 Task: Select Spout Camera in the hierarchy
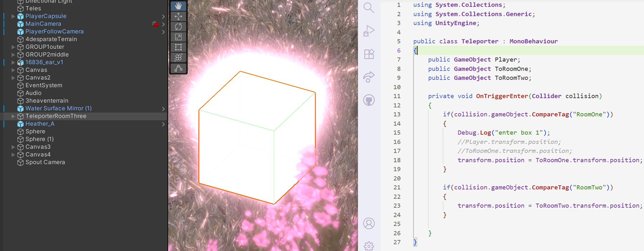[45, 162]
